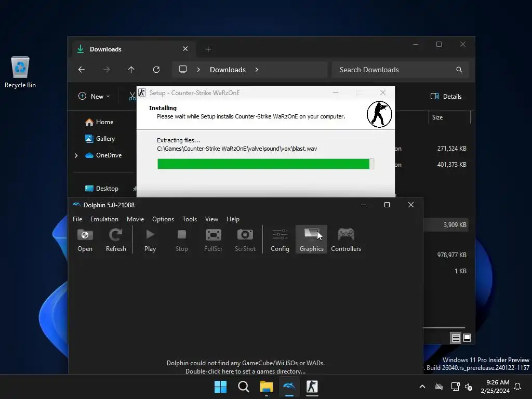The height and width of the screenshot is (399, 532).
Task: Click the network tray icon in taskbar
Action: tap(455, 387)
